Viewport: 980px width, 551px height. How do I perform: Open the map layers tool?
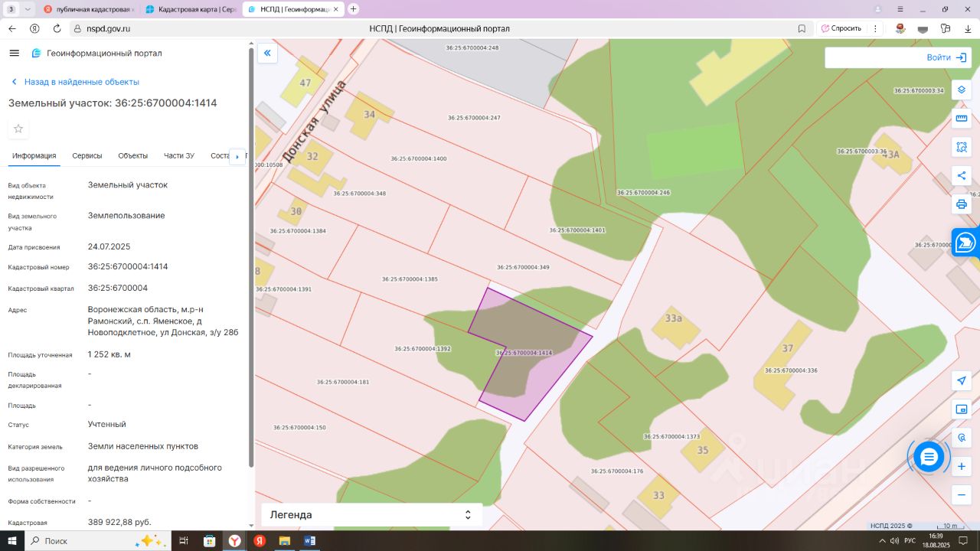point(962,90)
